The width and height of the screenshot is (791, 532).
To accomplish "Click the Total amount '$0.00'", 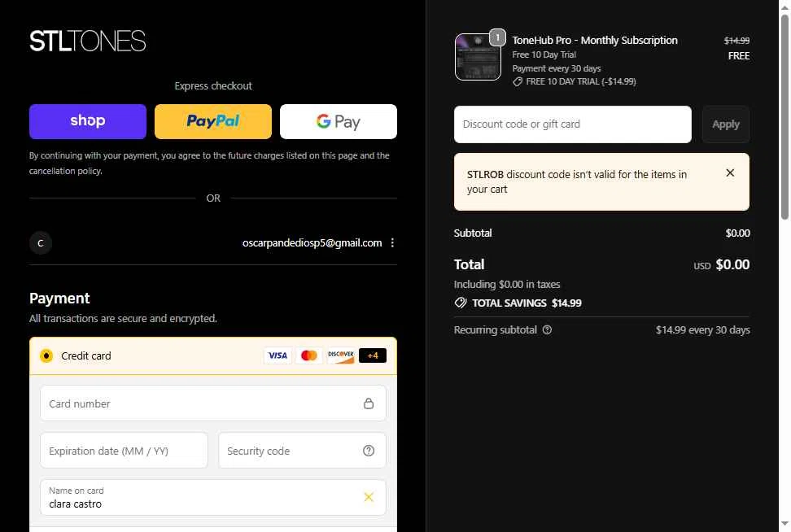I will tap(732, 264).
